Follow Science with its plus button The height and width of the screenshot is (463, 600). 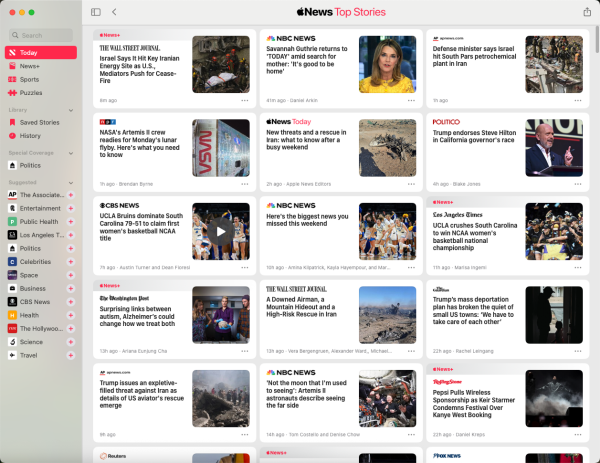click(71, 342)
